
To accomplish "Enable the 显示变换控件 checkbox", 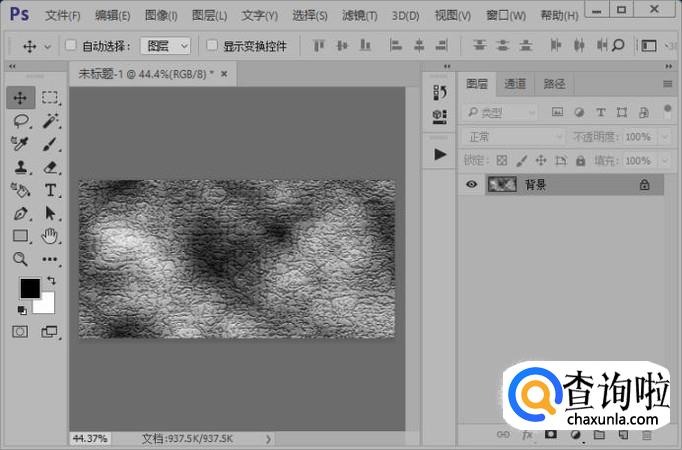I will point(212,45).
